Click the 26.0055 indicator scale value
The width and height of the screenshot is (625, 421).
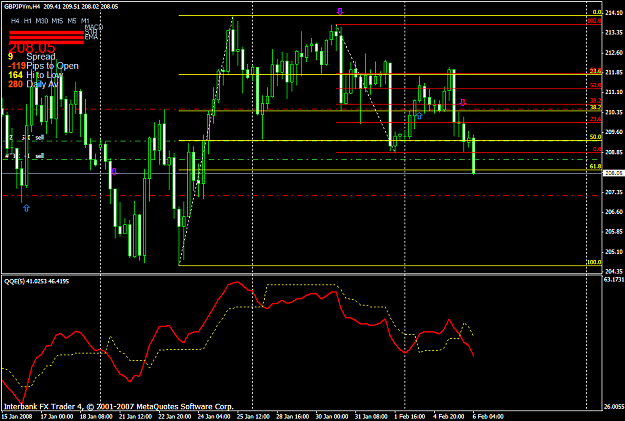click(x=614, y=407)
